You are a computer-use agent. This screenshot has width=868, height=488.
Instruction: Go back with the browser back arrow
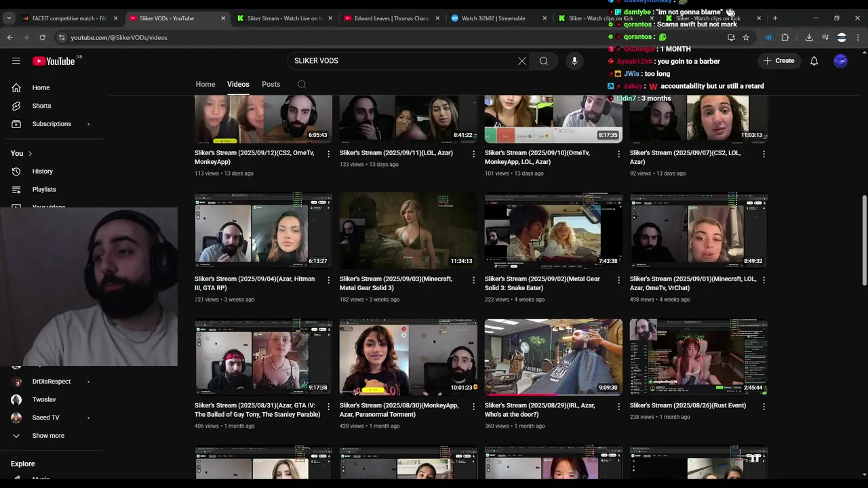pyautogui.click(x=9, y=37)
